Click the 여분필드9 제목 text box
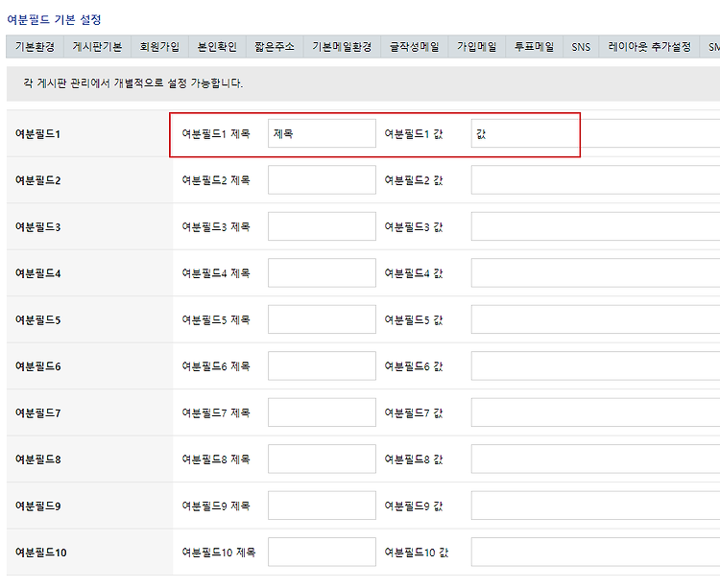This screenshot has height=588, width=720. click(x=322, y=506)
